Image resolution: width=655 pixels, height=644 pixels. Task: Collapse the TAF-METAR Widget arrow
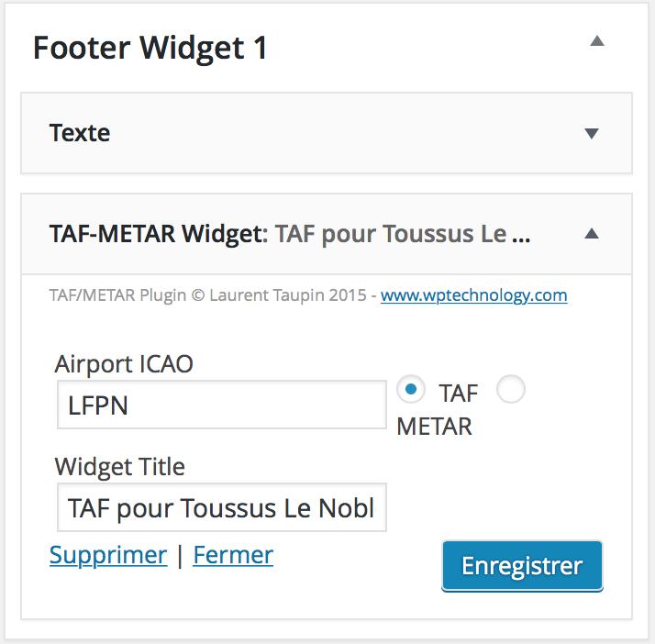click(x=592, y=234)
